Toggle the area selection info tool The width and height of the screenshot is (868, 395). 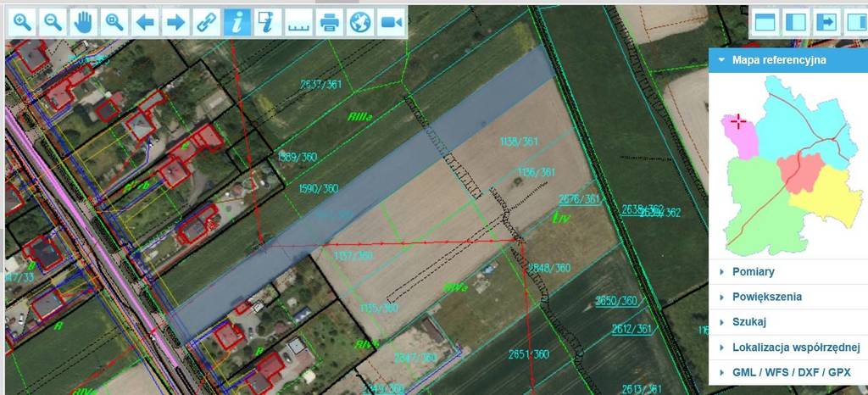pos(267,23)
